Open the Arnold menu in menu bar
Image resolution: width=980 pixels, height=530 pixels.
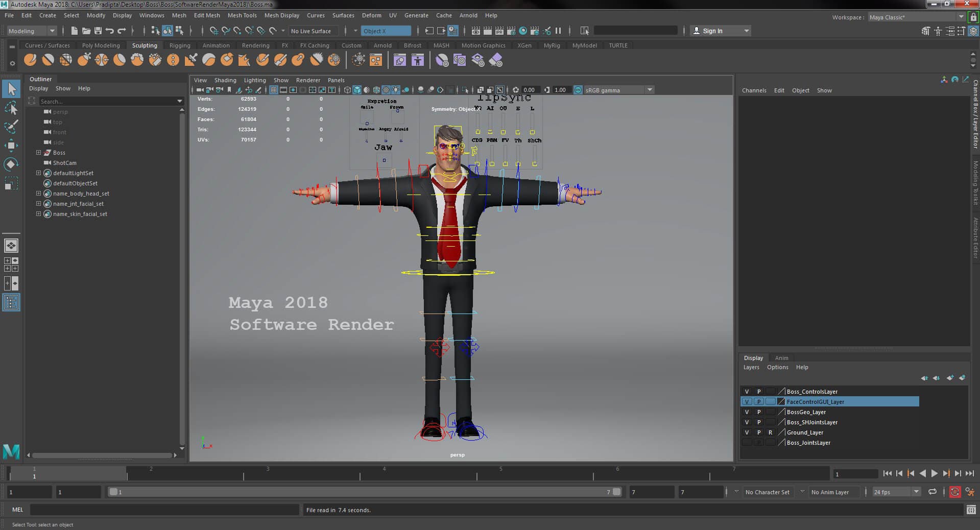point(468,15)
